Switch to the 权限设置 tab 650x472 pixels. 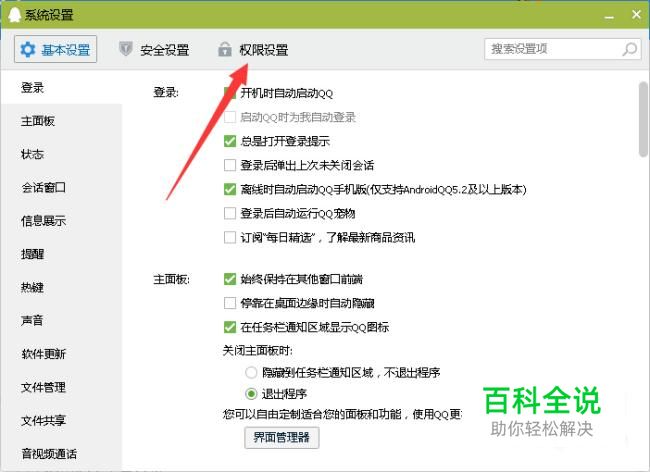(x=253, y=50)
